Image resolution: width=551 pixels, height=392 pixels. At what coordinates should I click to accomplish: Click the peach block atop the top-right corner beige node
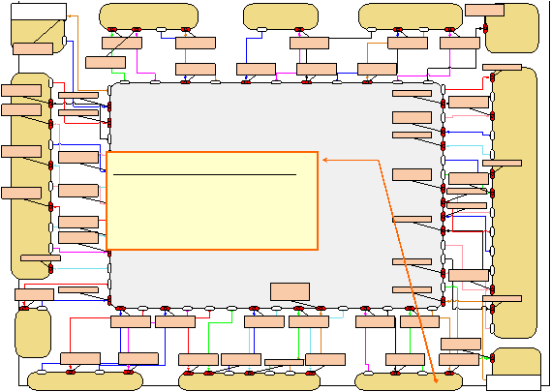tap(484, 10)
